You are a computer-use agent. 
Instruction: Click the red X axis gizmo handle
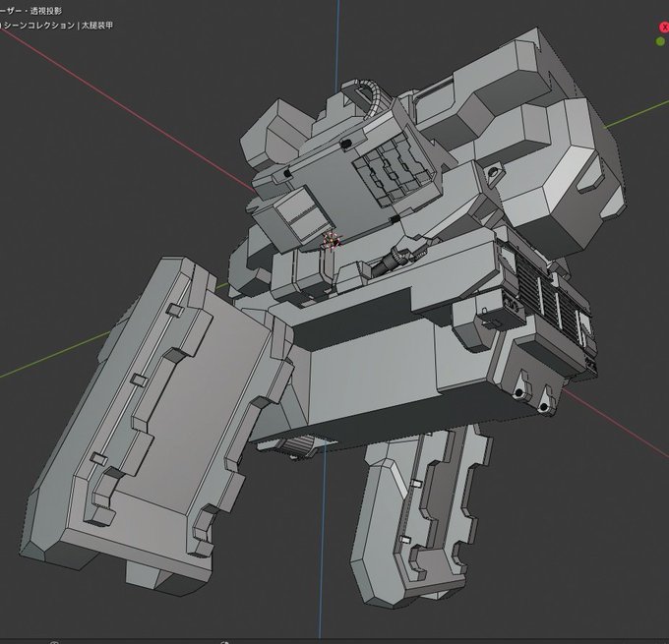click(x=664, y=28)
